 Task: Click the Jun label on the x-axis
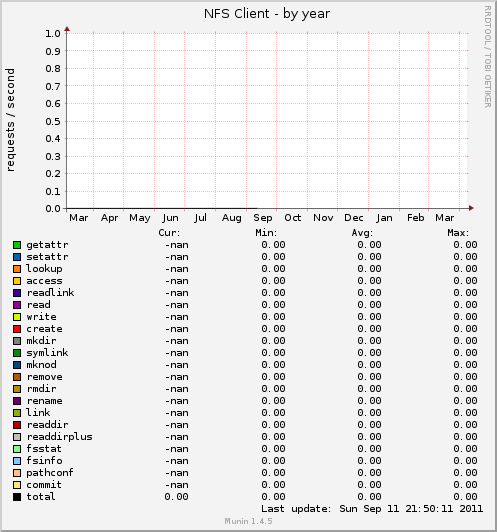[170, 218]
